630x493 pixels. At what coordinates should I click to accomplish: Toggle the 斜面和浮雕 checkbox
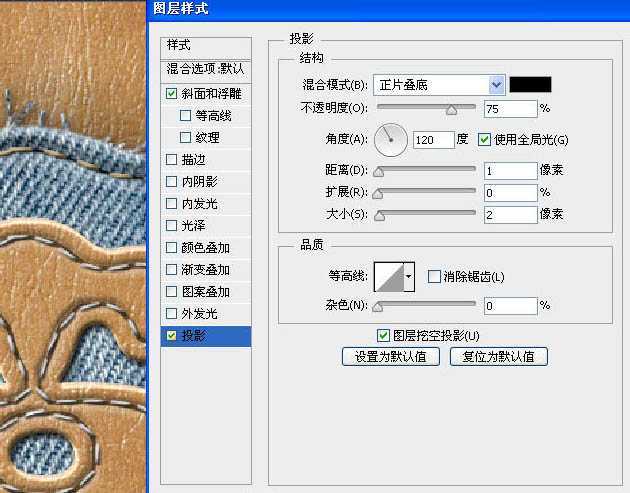click(x=171, y=94)
